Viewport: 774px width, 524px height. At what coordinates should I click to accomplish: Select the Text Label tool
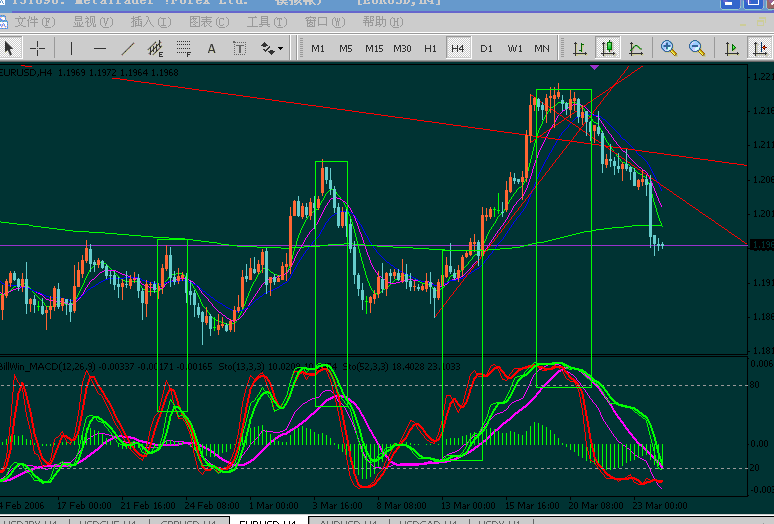[239, 48]
